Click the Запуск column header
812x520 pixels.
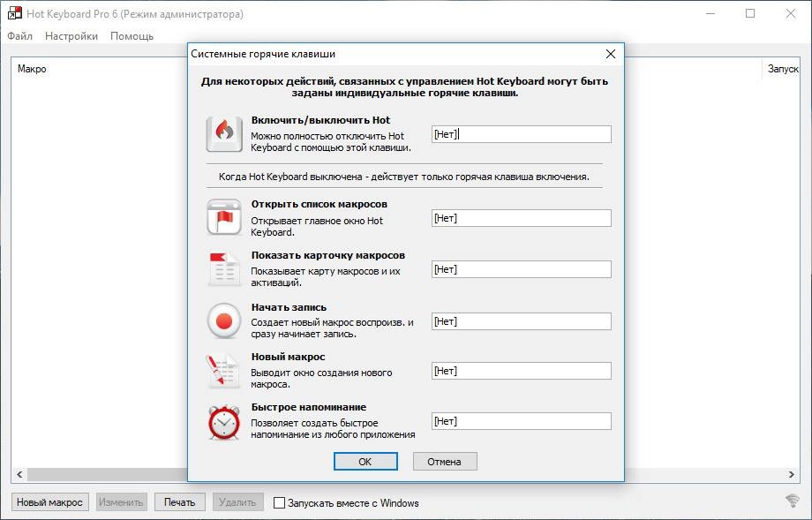(783, 69)
